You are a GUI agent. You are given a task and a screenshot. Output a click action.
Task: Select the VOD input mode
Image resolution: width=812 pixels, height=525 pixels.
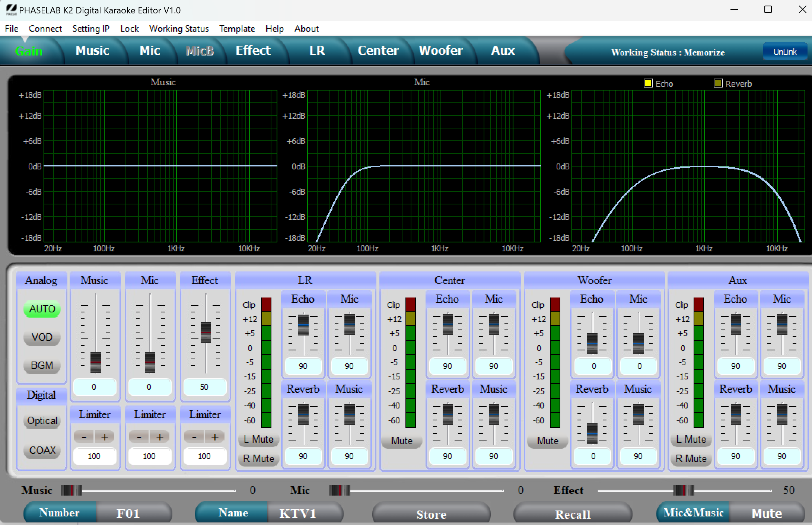click(42, 337)
